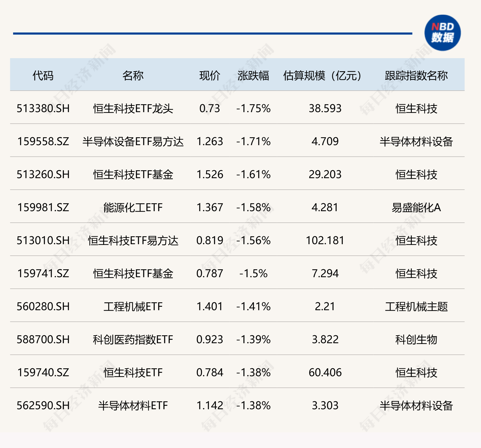The width and height of the screenshot is (481, 448).
Task: Click fund code 159740.SZ
Action: click(x=43, y=373)
